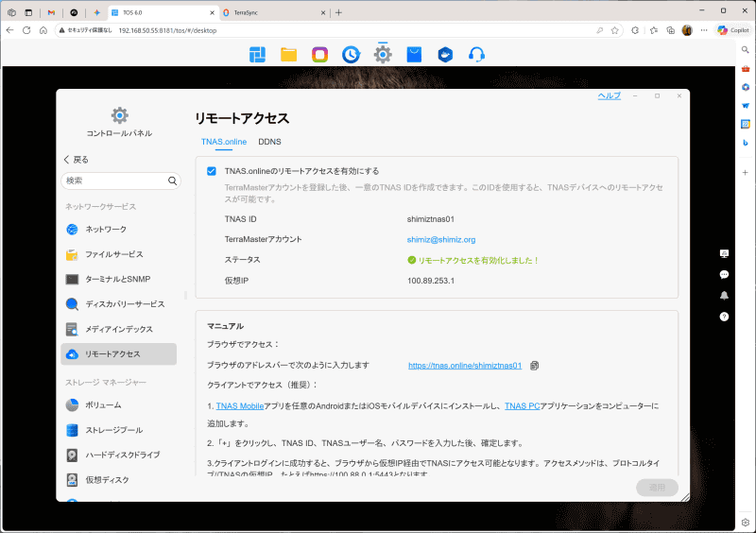Open the TOS desktop widgets icon in dock
The height and width of the screenshot is (533, 756).
[x=257, y=55]
